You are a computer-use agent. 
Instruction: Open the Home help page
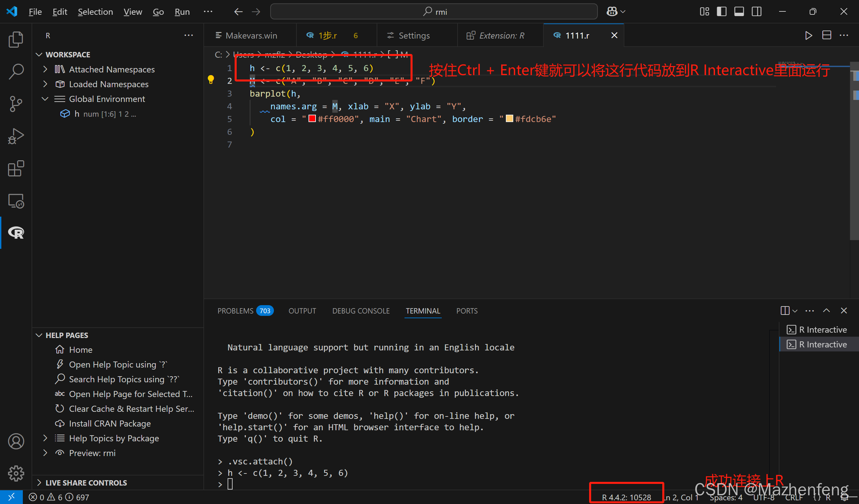81,349
